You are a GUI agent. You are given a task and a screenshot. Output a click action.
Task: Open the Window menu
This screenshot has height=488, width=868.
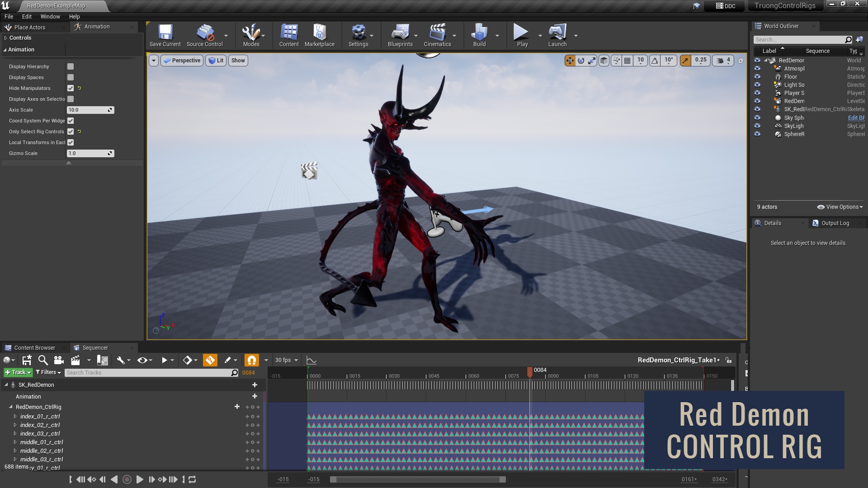coord(50,16)
